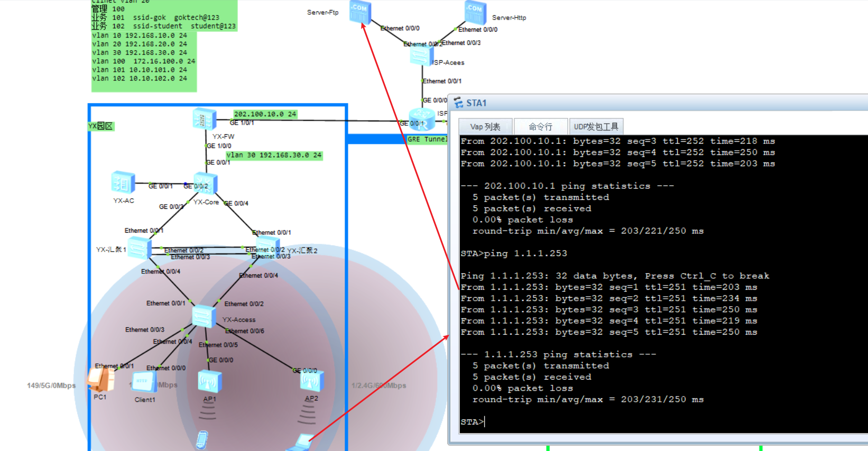868x451 pixels.
Task: Select the YX-FW firewall device
Action: [x=205, y=119]
